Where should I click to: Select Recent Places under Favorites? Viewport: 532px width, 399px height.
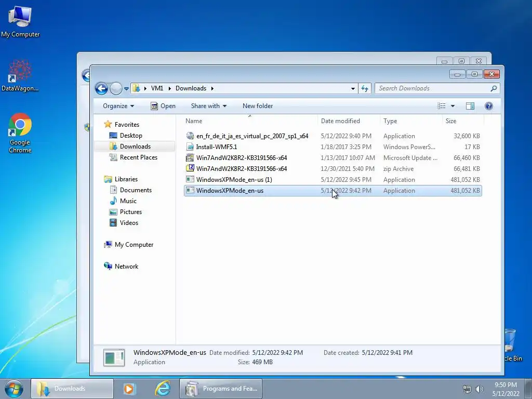click(x=138, y=157)
